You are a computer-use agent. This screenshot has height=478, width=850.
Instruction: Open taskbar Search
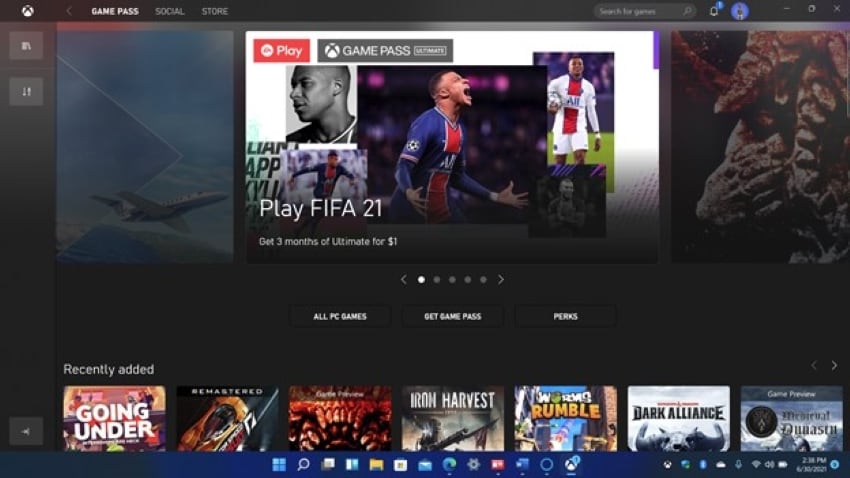tap(304, 464)
